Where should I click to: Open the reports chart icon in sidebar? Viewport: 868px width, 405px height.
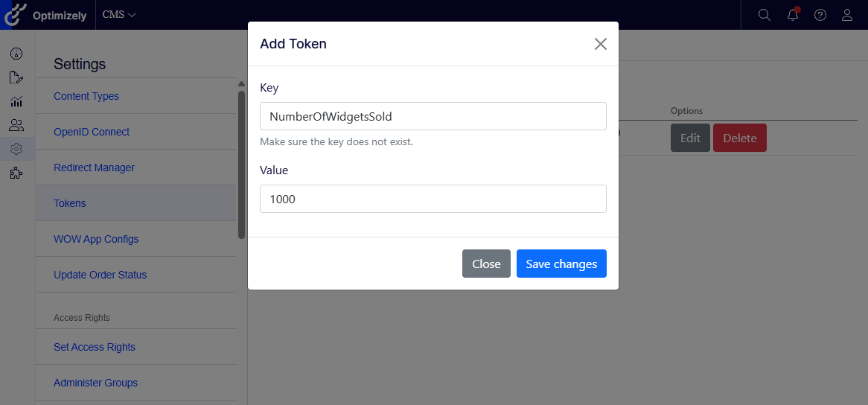(16, 101)
